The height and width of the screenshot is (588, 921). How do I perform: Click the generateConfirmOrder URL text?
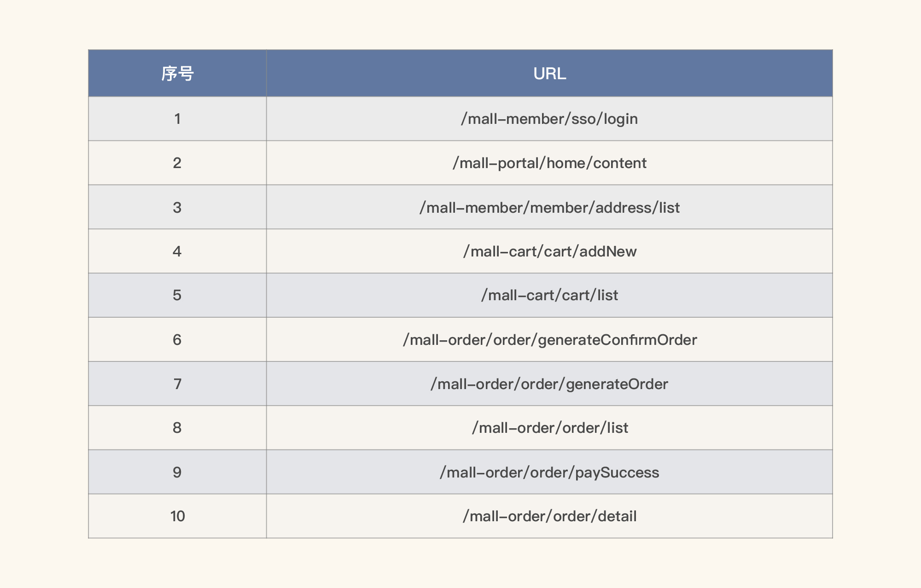[549, 340]
